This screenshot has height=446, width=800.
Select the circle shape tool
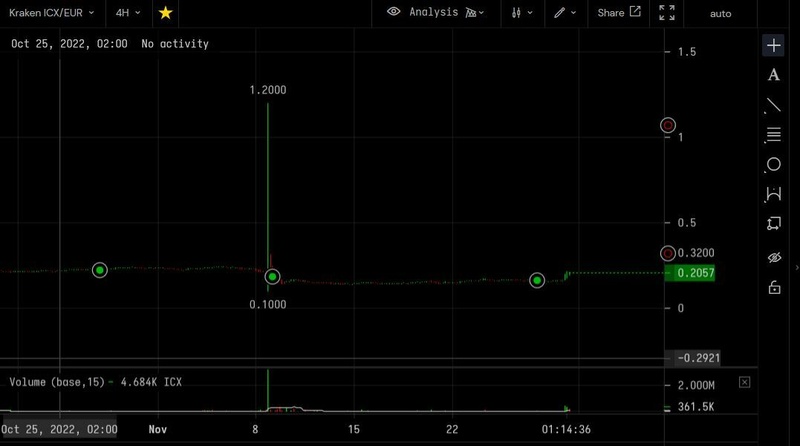click(773, 164)
